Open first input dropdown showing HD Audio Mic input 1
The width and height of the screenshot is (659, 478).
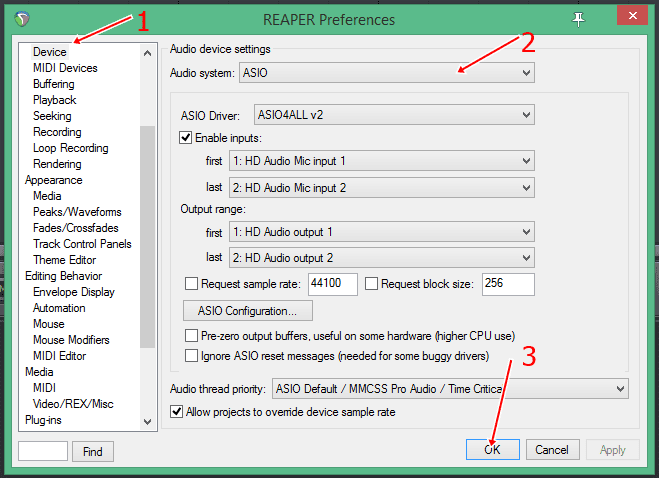point(382,161)
